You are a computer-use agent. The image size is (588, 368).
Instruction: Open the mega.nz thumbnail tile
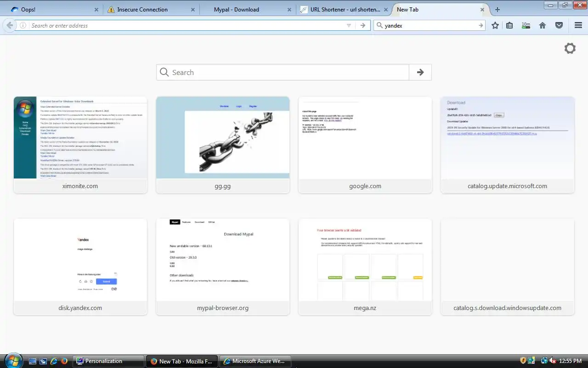[x=365, y=267]
